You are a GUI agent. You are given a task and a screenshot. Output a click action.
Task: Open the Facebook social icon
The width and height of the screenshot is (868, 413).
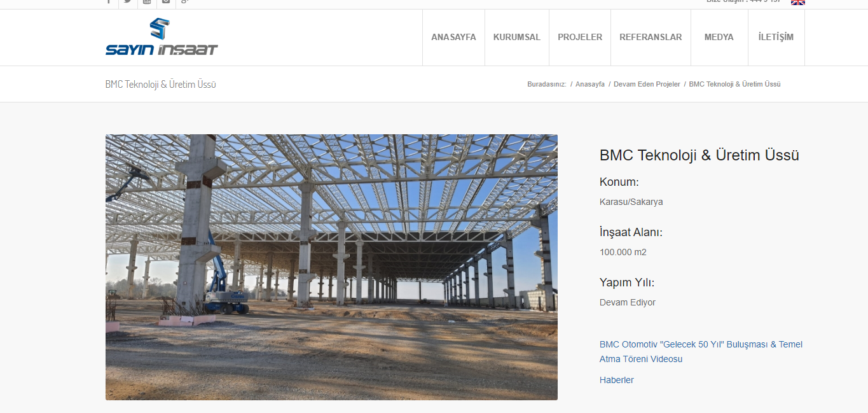(109, 2)
